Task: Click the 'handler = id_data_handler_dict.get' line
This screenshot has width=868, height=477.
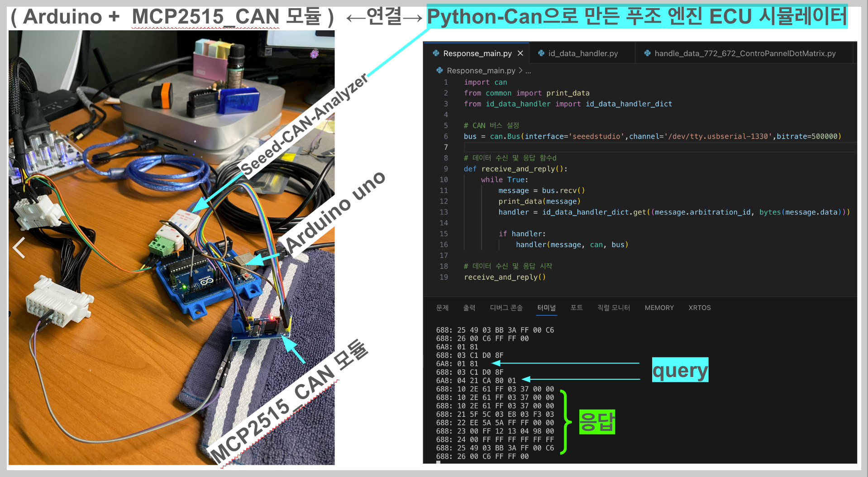Action: point(674,212)
